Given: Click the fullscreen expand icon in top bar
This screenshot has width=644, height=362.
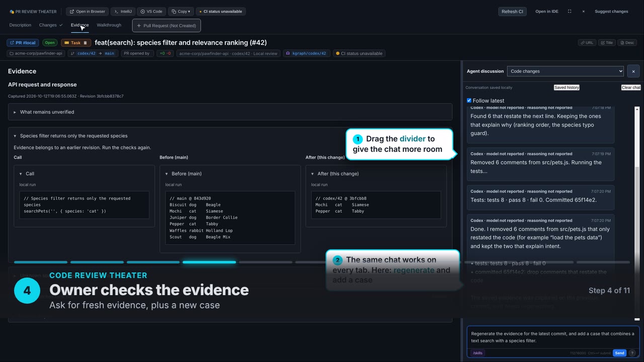Looking at the screenshot, I should coord(570,11).
